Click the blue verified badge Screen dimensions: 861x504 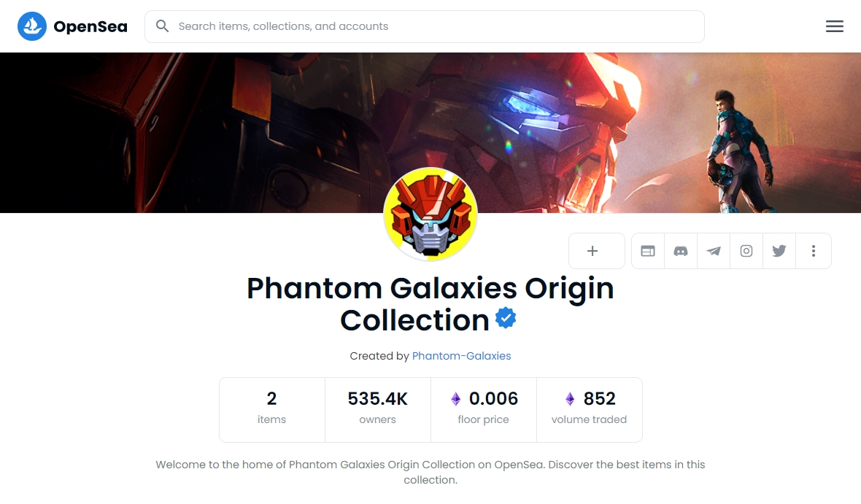506,318
